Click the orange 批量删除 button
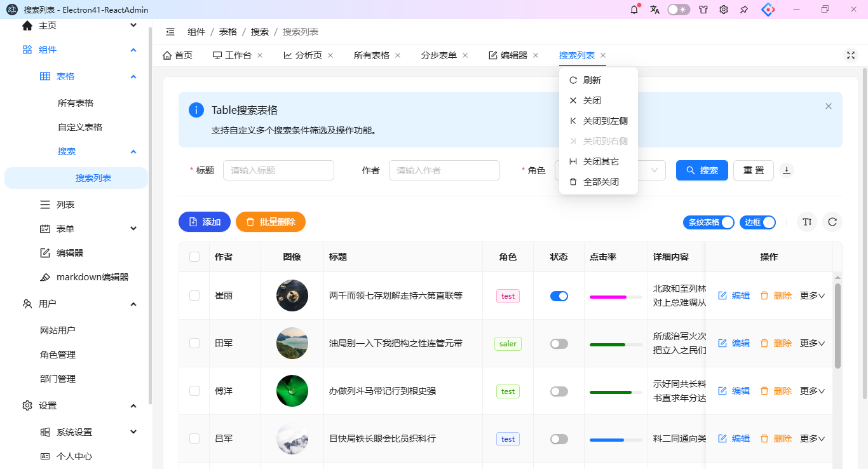Viewport: 868px width, 469px height. (271, 222)
